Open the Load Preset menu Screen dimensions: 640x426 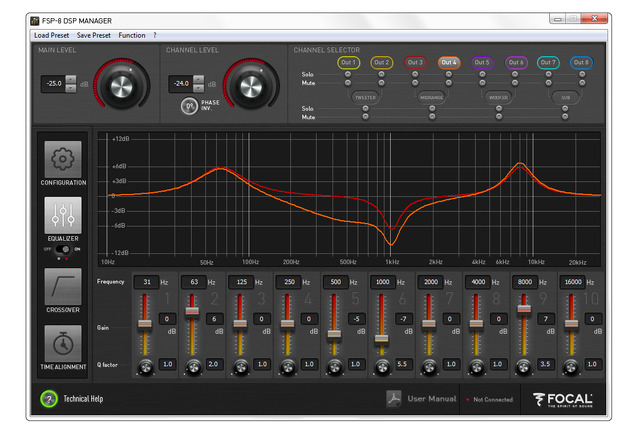(51, 35)
